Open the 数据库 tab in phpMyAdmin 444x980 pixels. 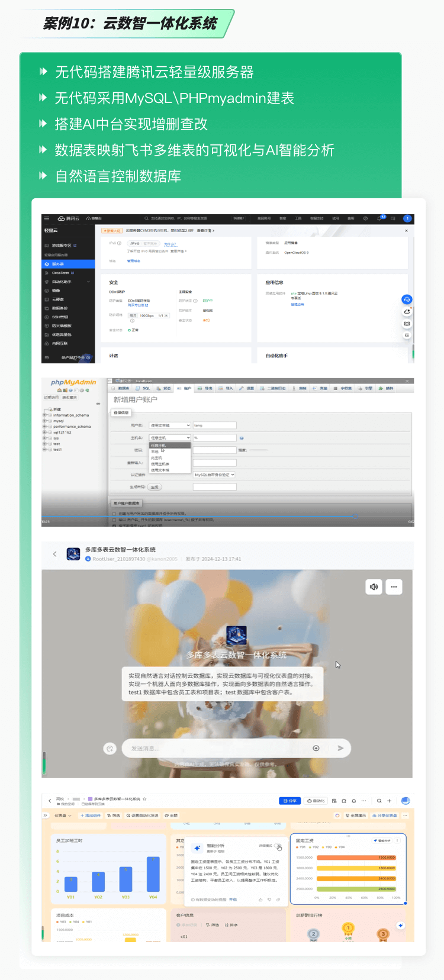click(121, 388)
